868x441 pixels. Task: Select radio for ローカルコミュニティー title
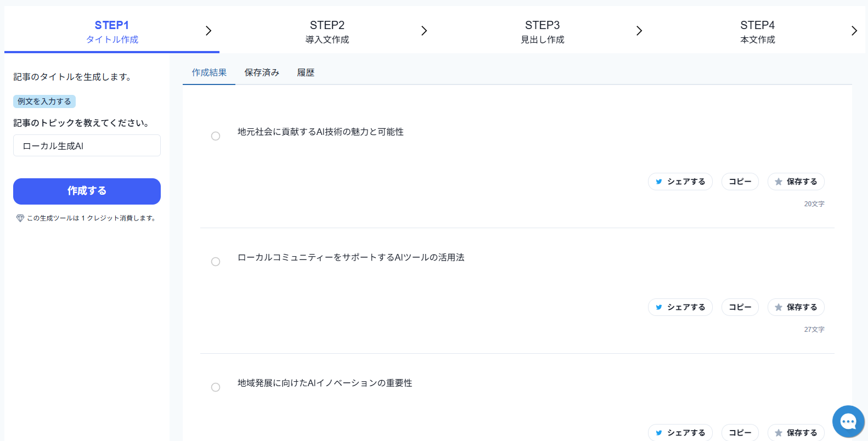click(x=216, y=262)
